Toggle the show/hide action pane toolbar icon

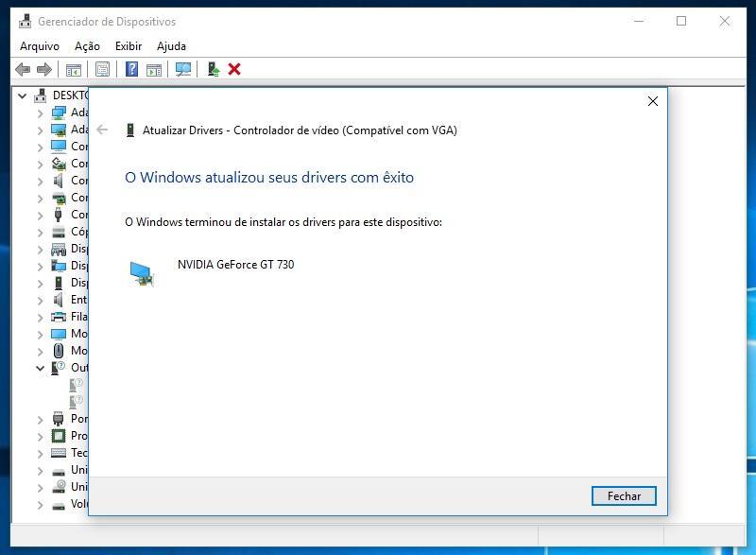click(154, 70)
